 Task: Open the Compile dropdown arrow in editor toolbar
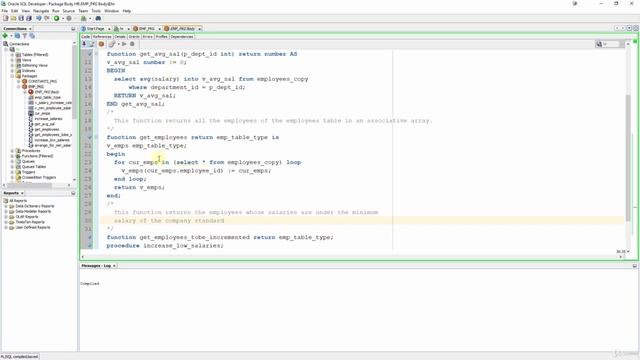point(118,44)
